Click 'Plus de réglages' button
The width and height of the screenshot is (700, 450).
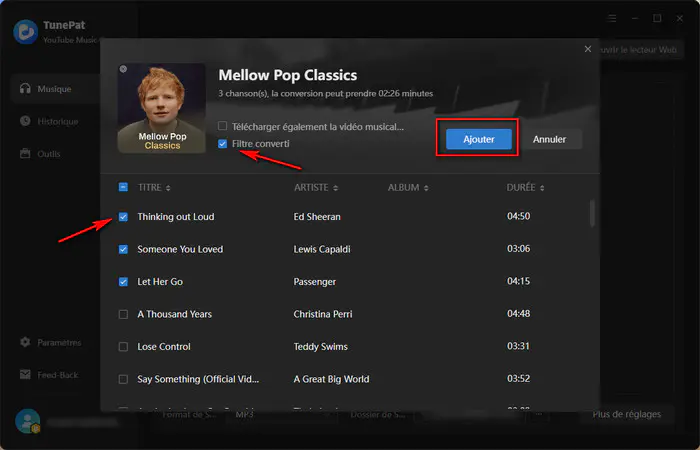[626, 414]
